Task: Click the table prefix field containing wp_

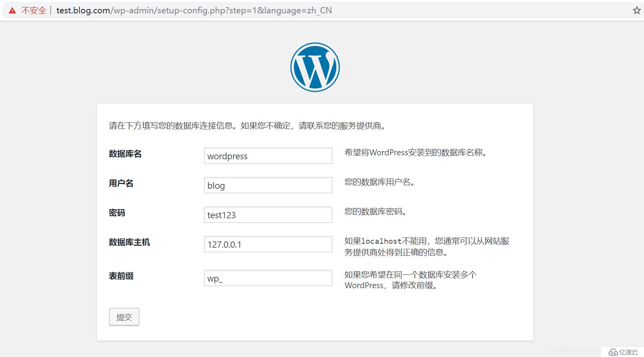Action: click(x=268, y=278)
